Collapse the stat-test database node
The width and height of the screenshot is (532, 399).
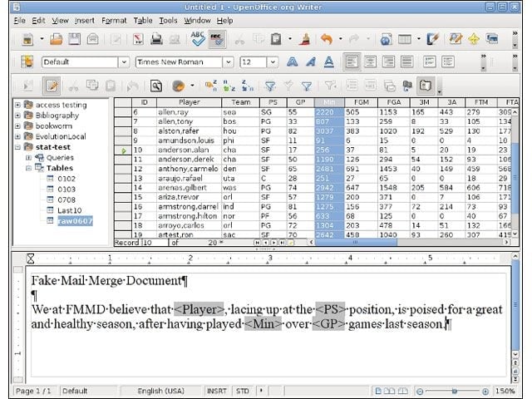[x=17, y=147]
